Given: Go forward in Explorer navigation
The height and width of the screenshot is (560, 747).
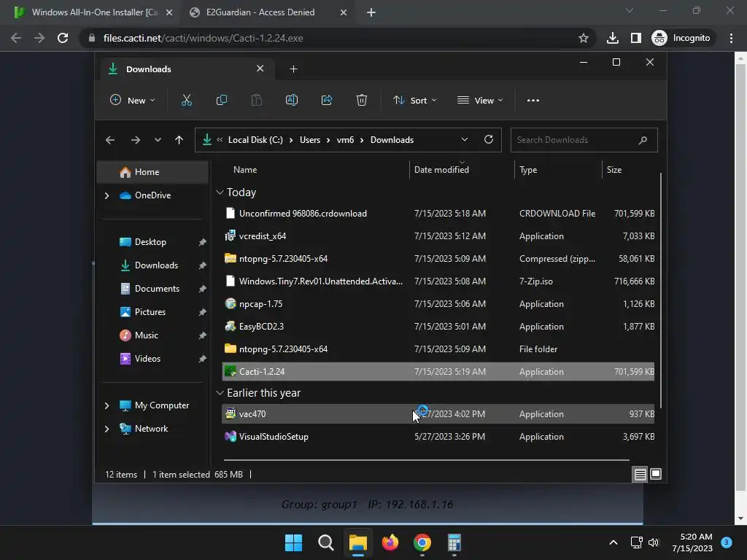Looking at the screenshot, I should pos(135,140).
